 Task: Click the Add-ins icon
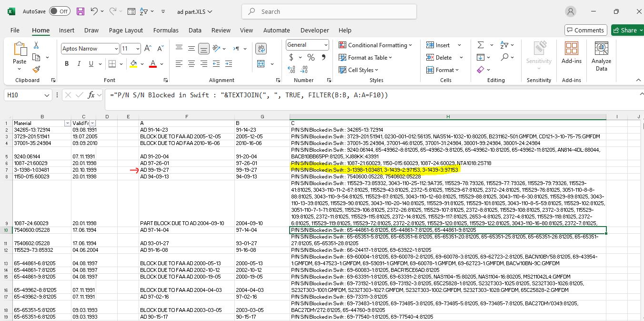[x=571, y=53]
